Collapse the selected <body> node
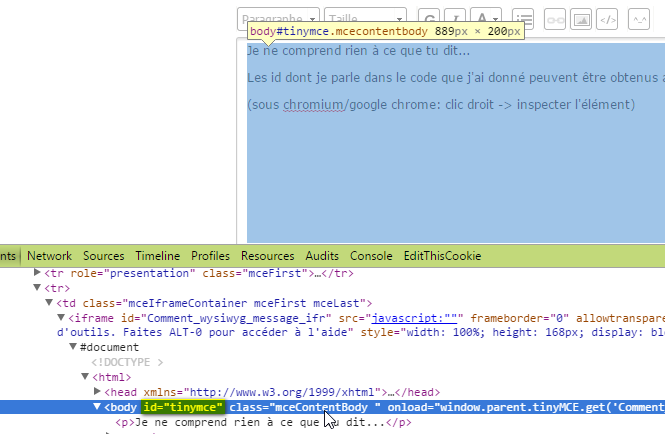This screenshot has width=665, height=434. (x=97, y=406)
